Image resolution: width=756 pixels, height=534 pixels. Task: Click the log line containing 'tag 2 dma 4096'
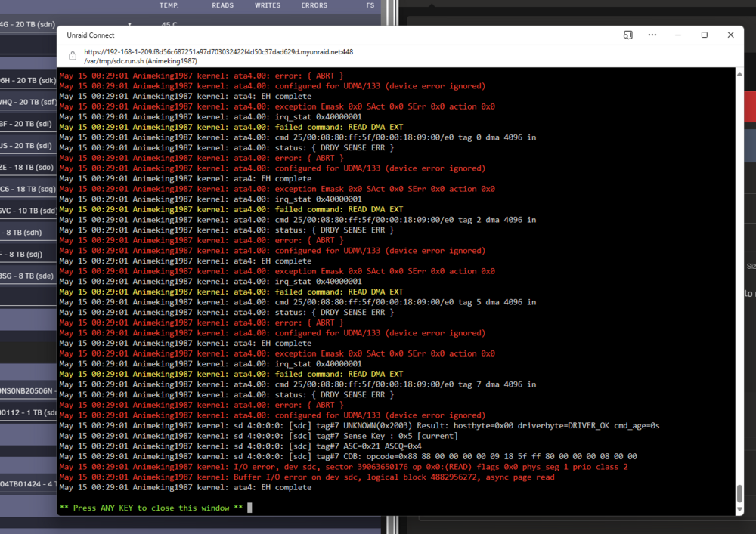click(x=298, y=220)
